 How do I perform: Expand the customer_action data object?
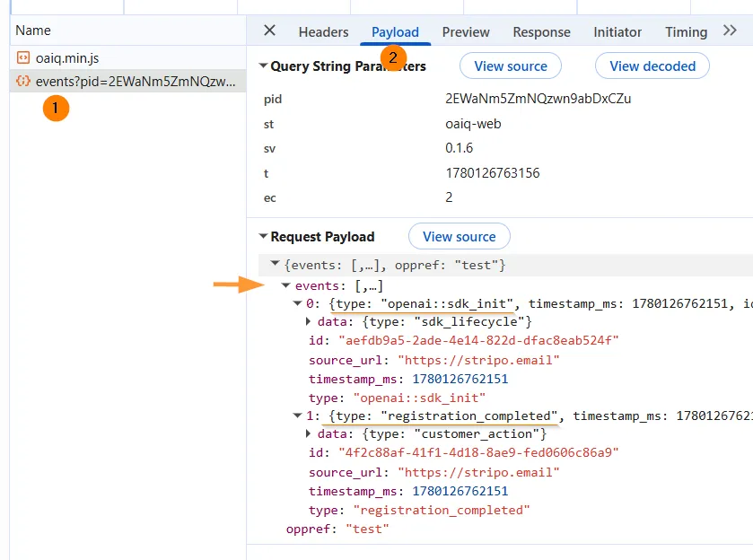[309, 433]
